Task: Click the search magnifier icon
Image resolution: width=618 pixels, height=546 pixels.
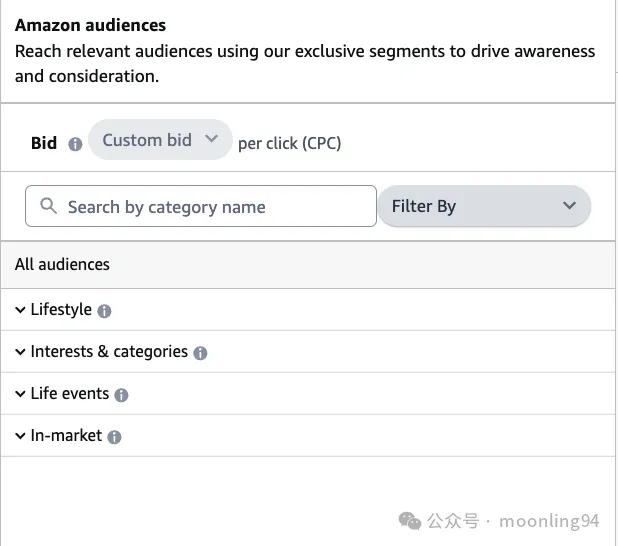Action: coord(48,206)
